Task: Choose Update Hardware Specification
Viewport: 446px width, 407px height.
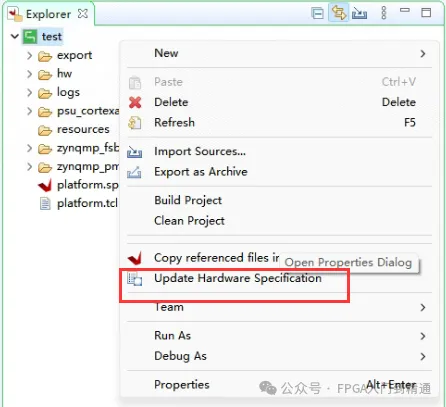Action: click(x=238, y=278)
